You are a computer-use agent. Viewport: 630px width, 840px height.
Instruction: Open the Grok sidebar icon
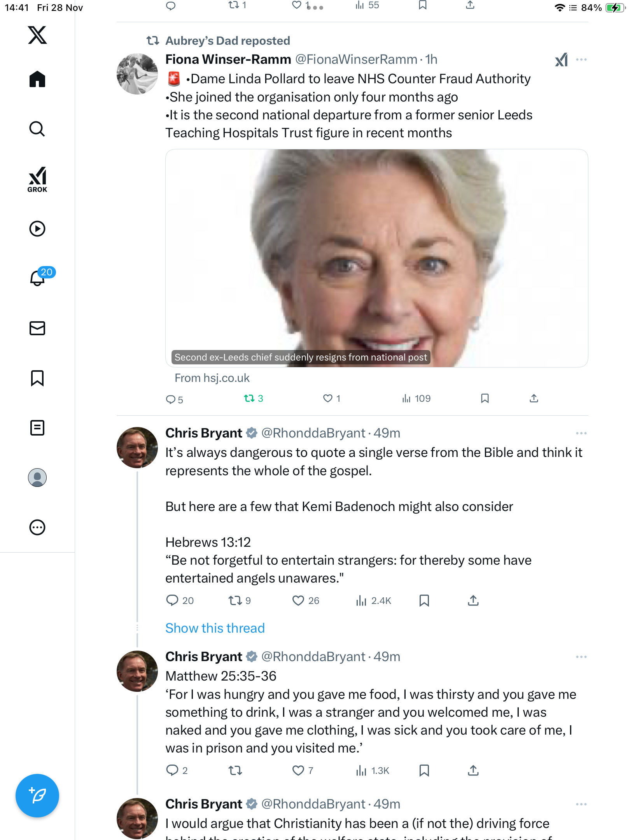click(37, 179)
